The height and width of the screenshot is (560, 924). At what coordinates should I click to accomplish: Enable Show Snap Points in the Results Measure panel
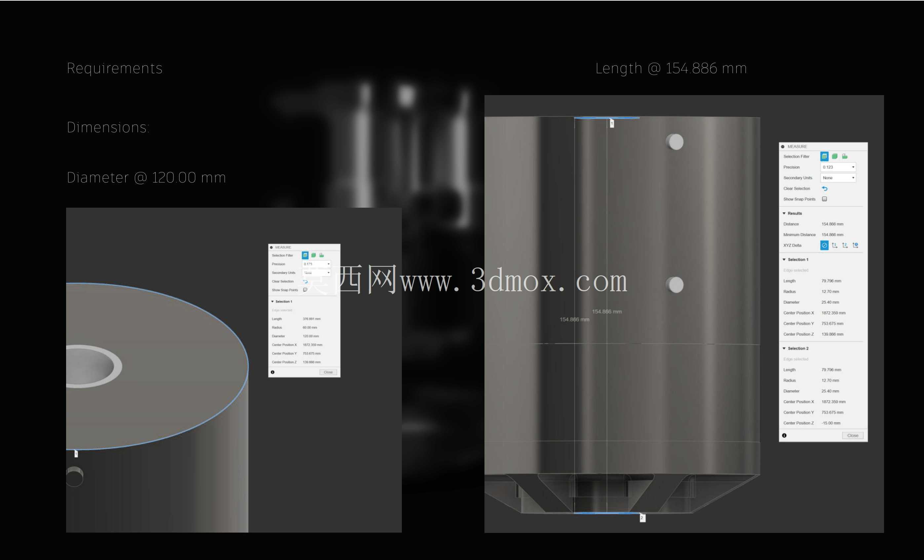tap(825, 199)
